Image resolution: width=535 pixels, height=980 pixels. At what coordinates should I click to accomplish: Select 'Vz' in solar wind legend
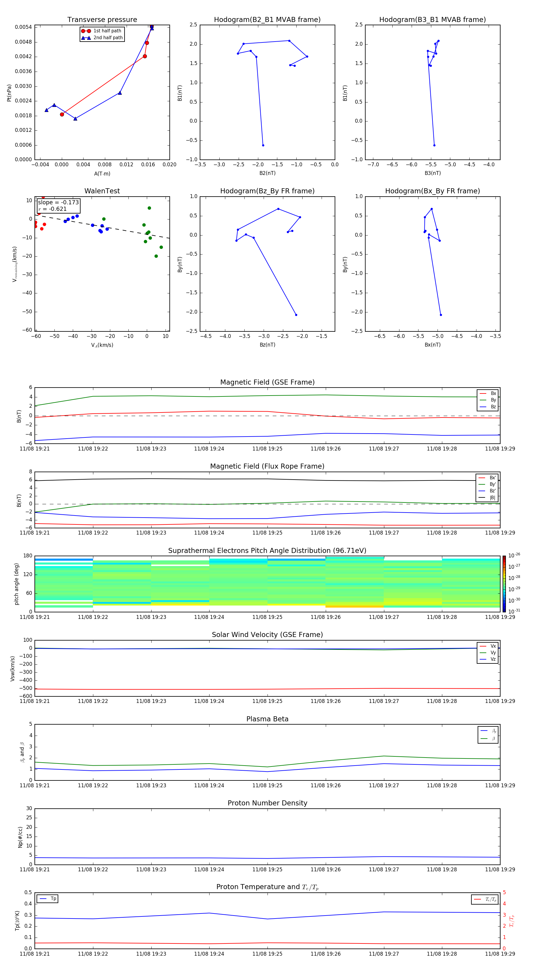[x=488, y=659]
